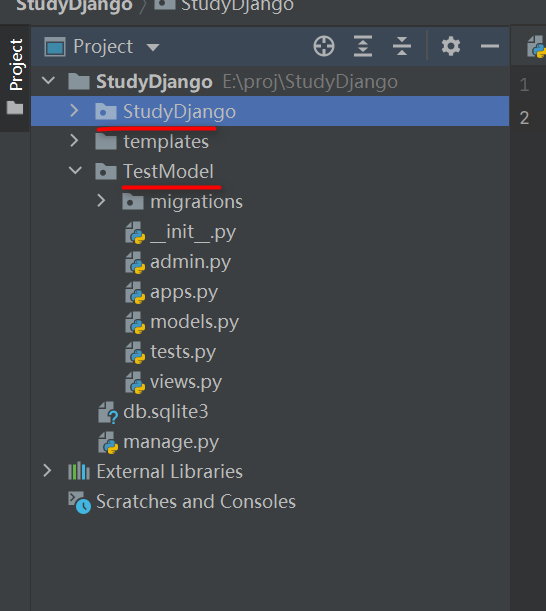Select manage.py file
The height and width of the screenshot is (611, 546).
click(171, 442)
